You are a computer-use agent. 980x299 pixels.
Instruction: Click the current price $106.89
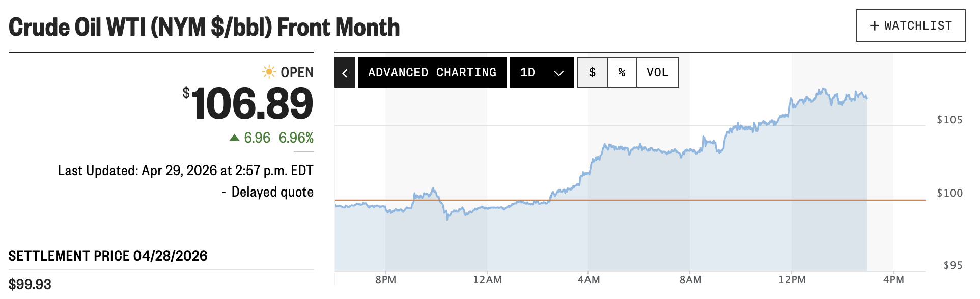pyautogui.click(x=252, y=104)
